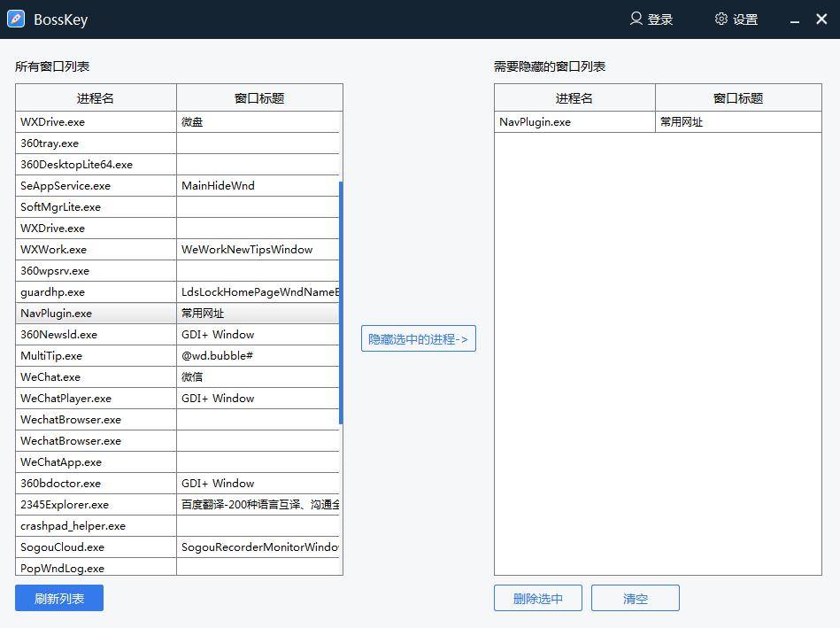Click the 进程名 column header on left table
Screen dimensions: 840x628
click(x=95, y=97)
